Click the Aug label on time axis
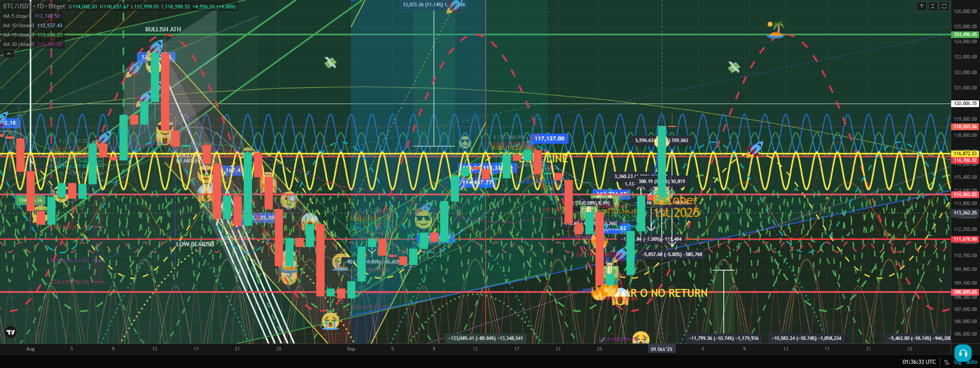The width and height of the screenshot is (980, 368). [x=30, y=349]
